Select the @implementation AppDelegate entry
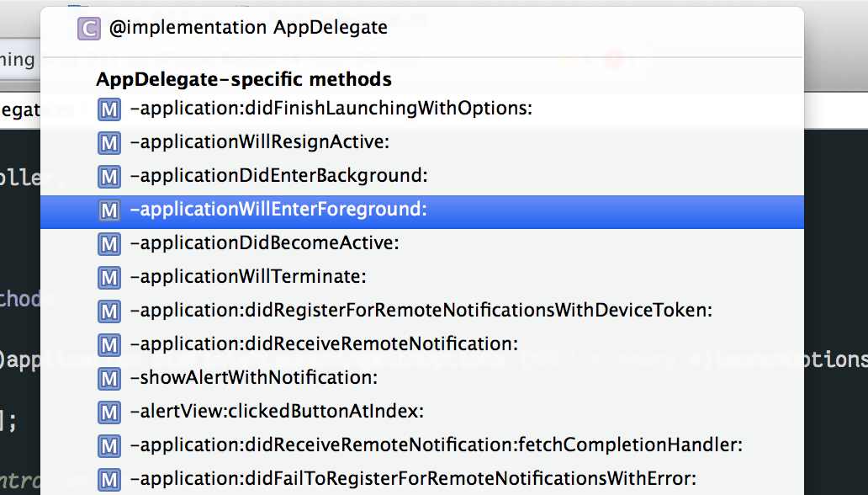The image size is (868, 495). 248,28
